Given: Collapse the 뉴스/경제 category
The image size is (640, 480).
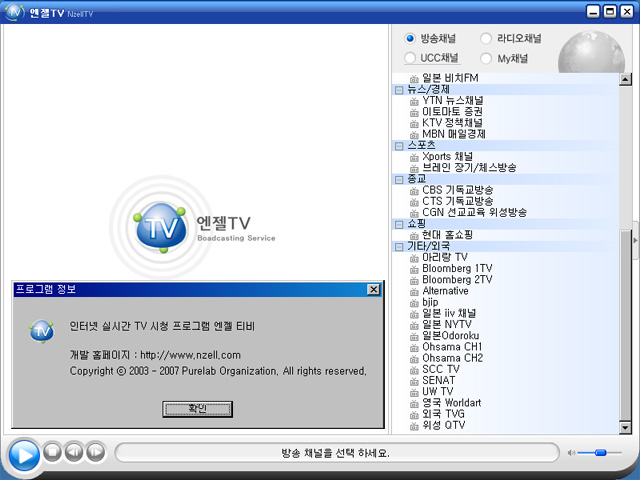Looking at the screenshot, I should tap(399, 90).
